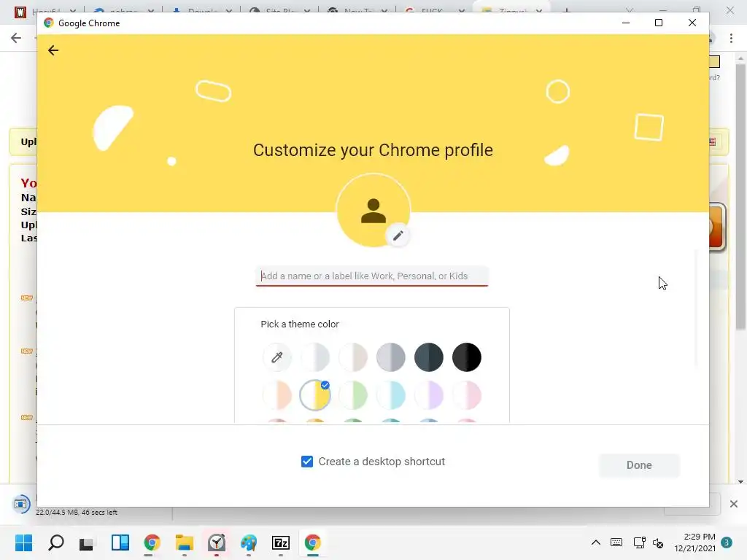Select the warm beige theme color
The image size is (747, 560).
[x=353, y=357]
